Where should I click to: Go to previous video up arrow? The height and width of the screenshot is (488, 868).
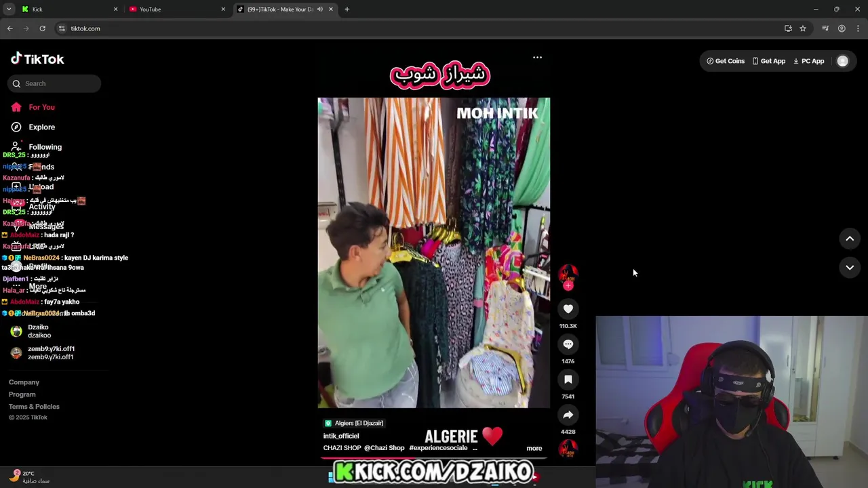click(x=850, y=239)
